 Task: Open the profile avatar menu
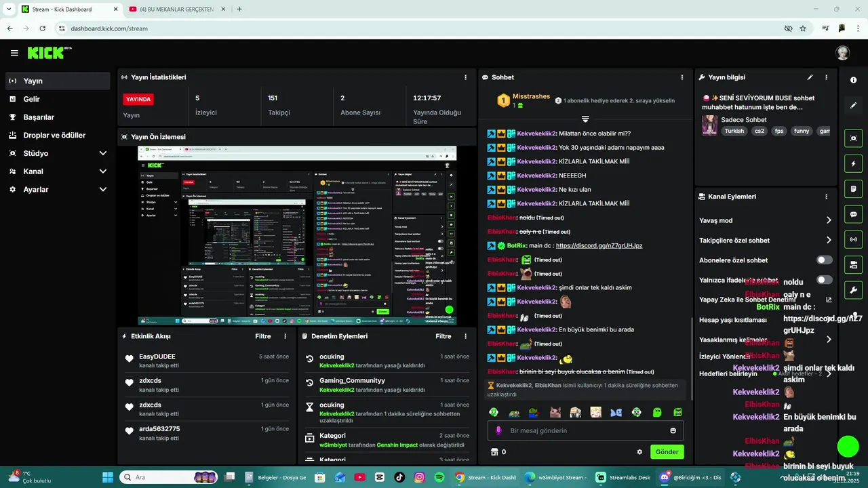click(842, 53)
